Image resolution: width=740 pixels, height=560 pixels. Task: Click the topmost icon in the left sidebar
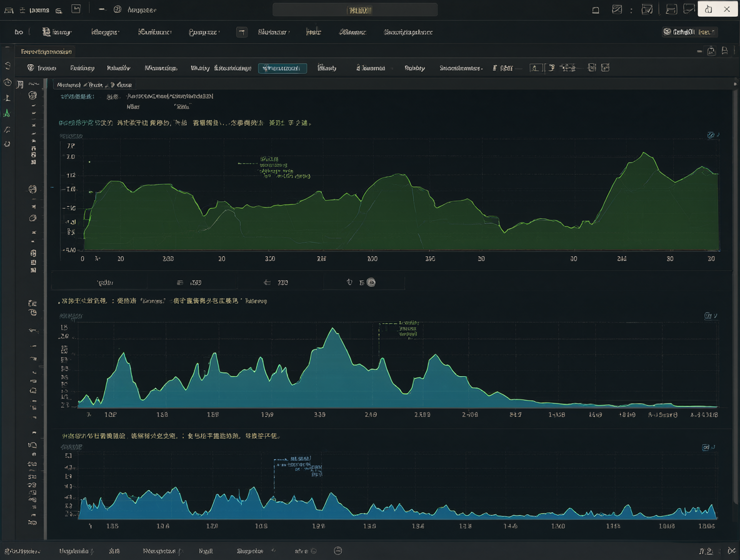click(7, 66)
